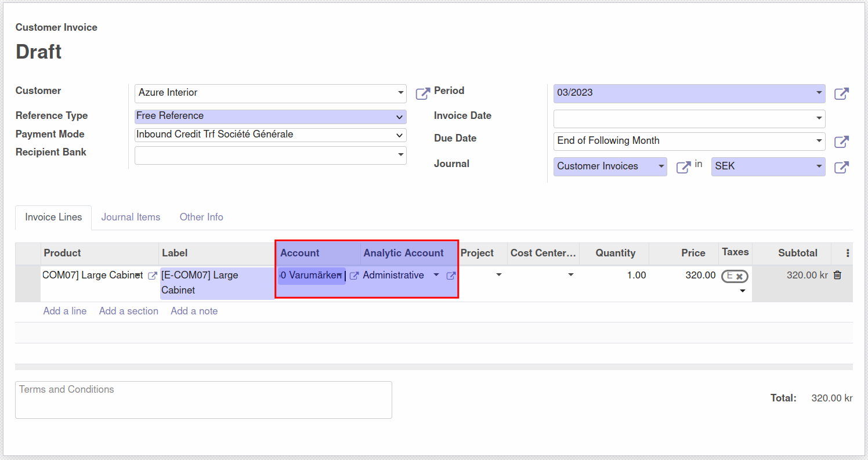Delete the Large Cabinet invoice line
This screenshot has height=460, width=868.
(x=837, y=275)
